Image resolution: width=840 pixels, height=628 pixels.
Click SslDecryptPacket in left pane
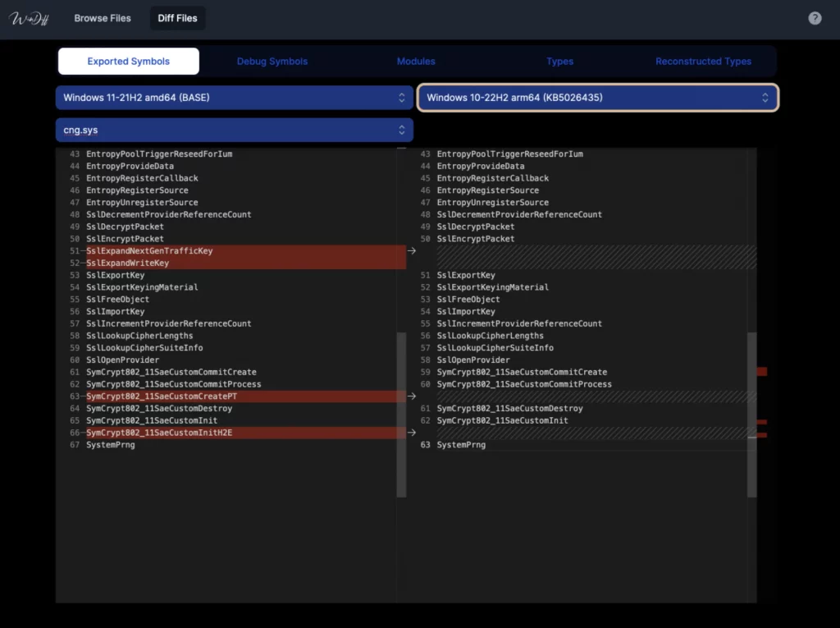coord(125,227)
